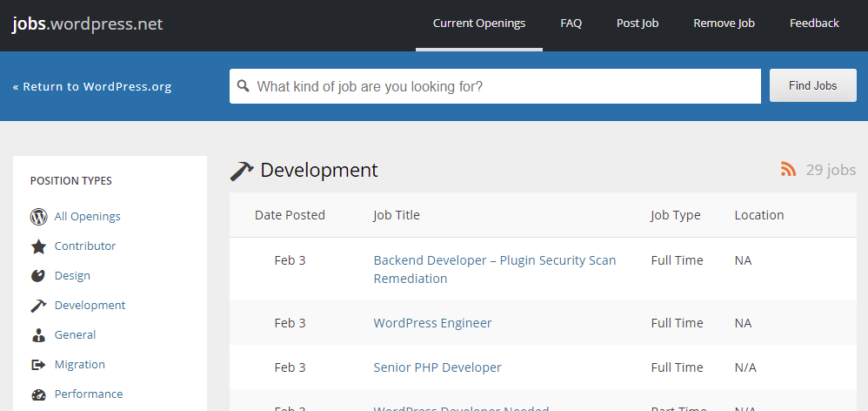Click the hammer icon next to Development in sidebar
868x411 pixels.
[38, 306]
